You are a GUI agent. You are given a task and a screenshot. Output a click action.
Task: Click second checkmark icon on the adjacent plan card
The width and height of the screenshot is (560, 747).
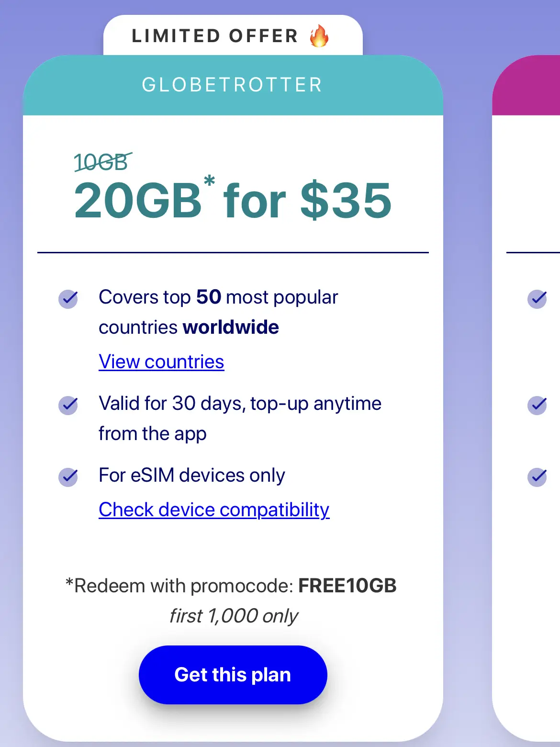coord(538,406)
